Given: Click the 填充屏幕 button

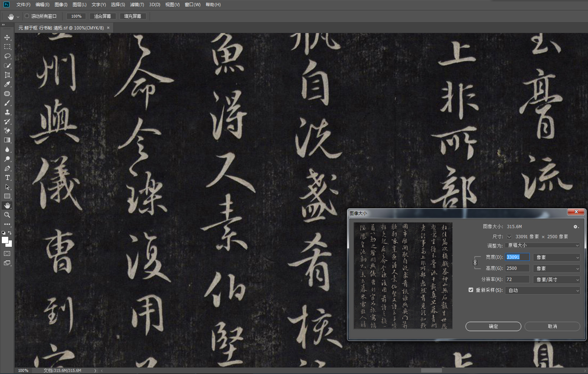Looking at the screenshot, I should click(x=133, y=16).
